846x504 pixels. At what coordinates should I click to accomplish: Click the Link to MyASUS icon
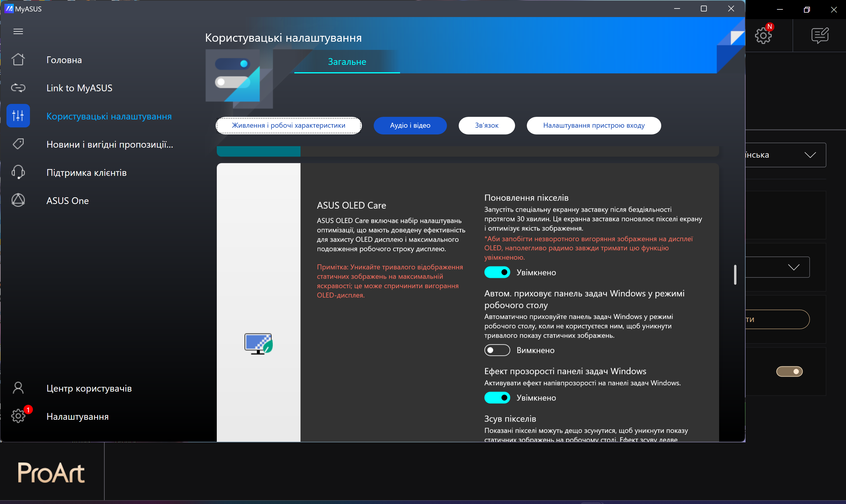(x=18, y=88)
